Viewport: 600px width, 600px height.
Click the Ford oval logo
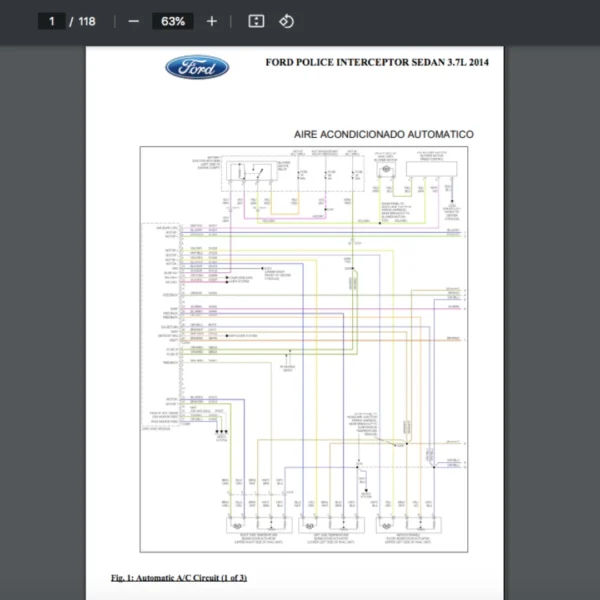pos(197,68)
